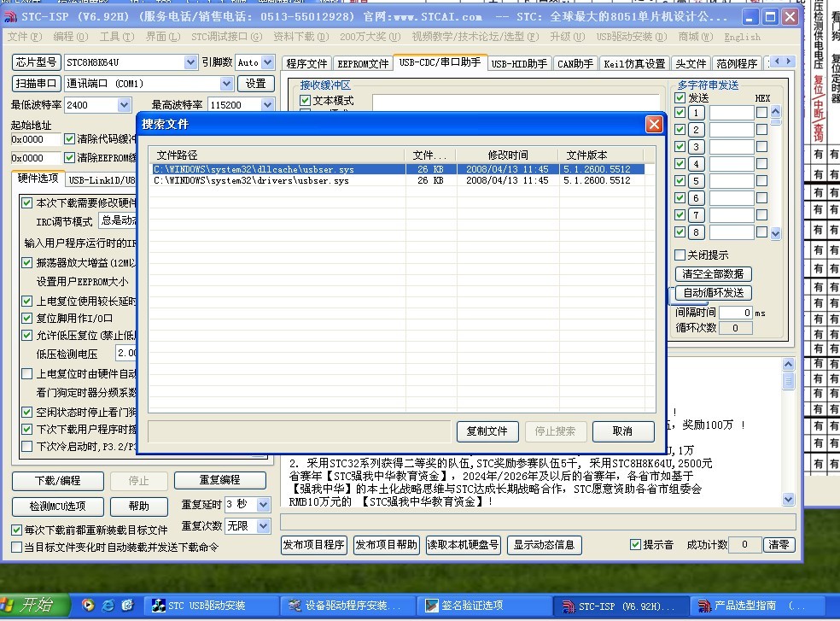Viewport: 840px width, 621px height.
Task: Click the 读取本机硬盘号 button
Action: (463, 545)
